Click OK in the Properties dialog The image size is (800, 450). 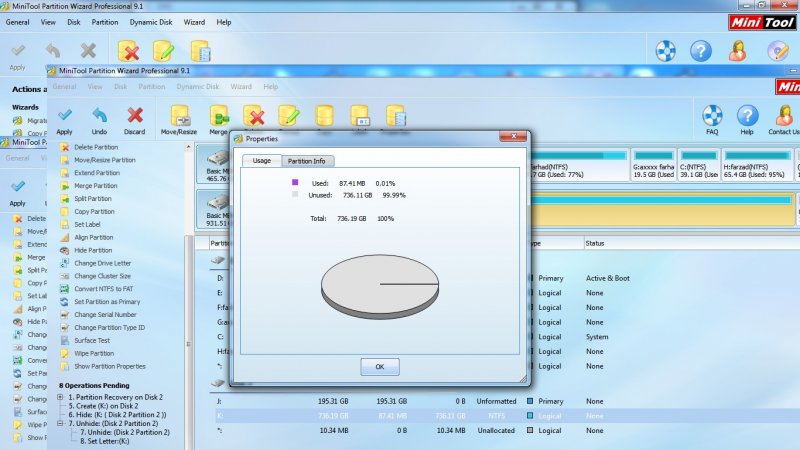coord(380,367)
